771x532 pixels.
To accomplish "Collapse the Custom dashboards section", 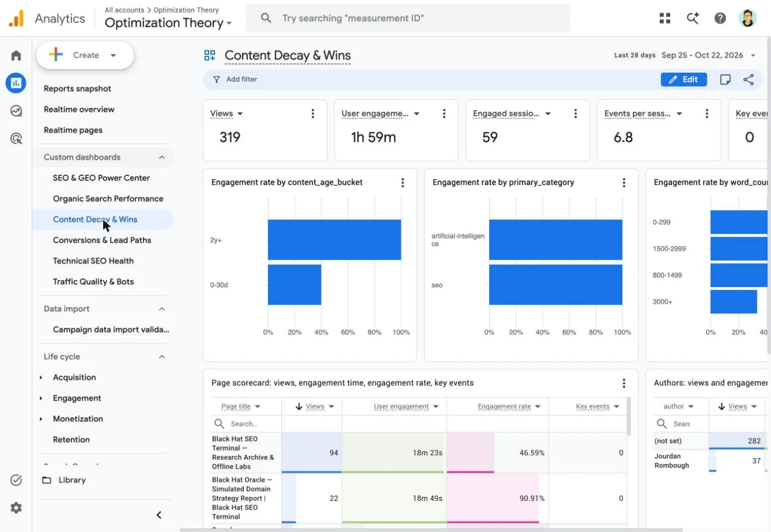I will pyautogui.click(x=162, y=157).
